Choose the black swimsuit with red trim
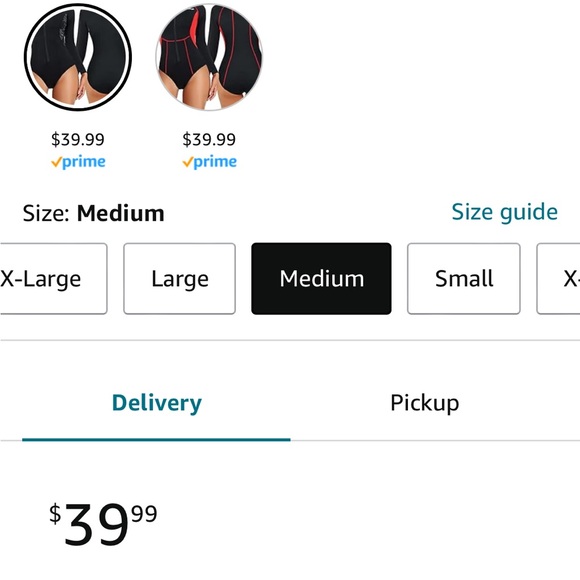580x580 pixels. (209, 57)
